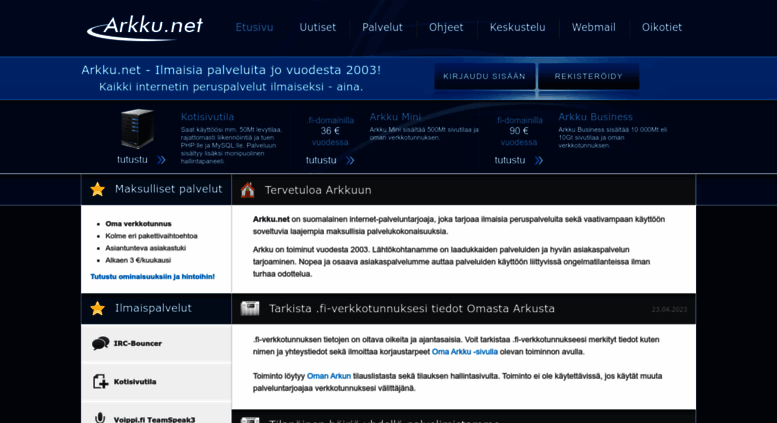Click the news icon beside Tarkista .fi-verkkotunnuksesi

(250, 309)
